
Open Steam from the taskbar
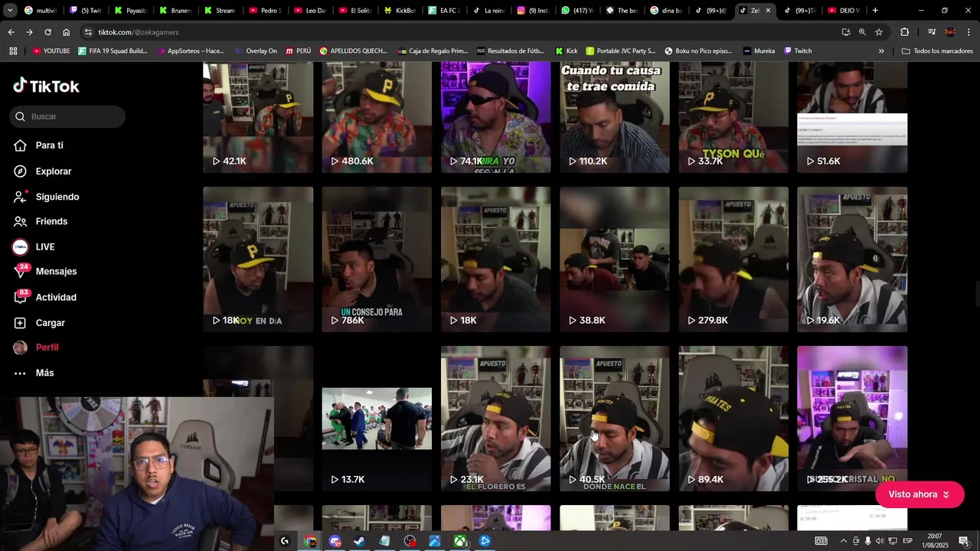point(359,541)
